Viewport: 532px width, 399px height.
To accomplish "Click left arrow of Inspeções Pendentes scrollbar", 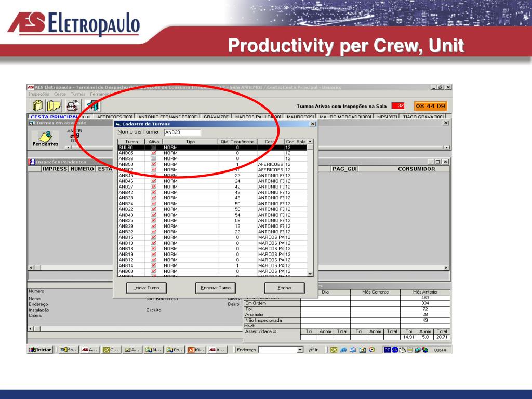I will click(x=31, y=268).
